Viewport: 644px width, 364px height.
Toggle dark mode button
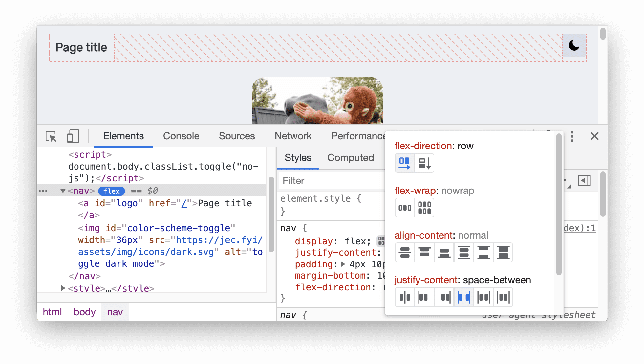coord(574,46)
